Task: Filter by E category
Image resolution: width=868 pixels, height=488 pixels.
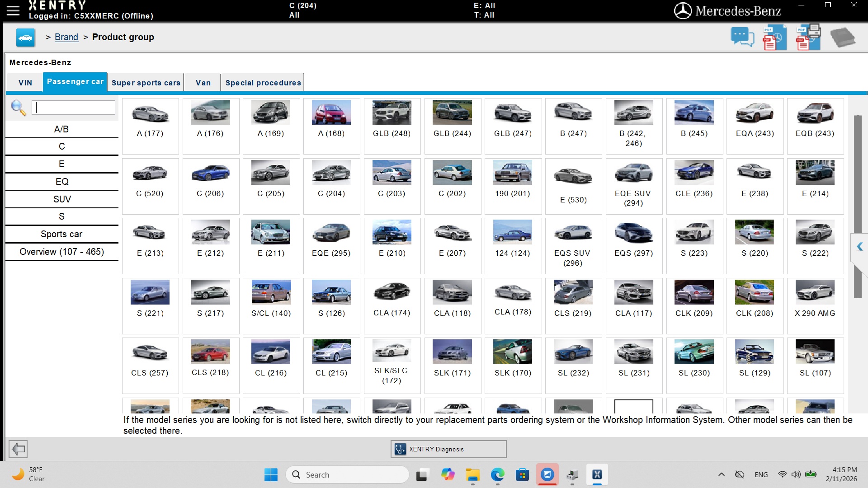Action: tap(61, 164)
